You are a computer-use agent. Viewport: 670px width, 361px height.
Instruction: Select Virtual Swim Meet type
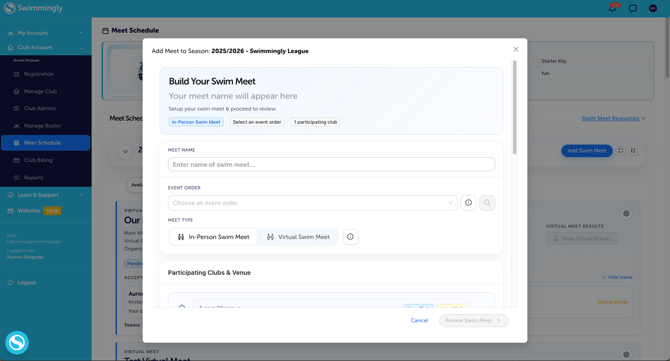(298, 237)
